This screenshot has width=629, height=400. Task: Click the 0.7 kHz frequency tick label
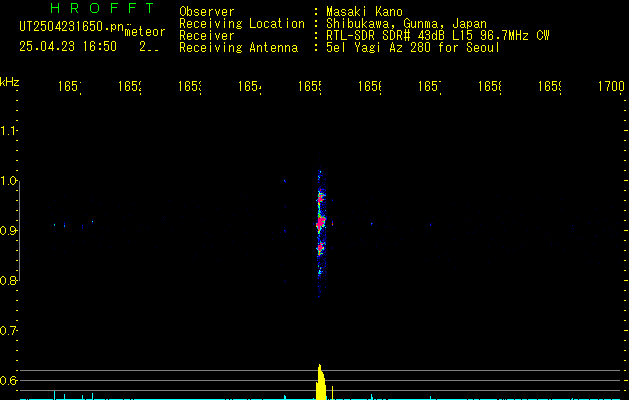pyautogui.click(x=8, y=331)
